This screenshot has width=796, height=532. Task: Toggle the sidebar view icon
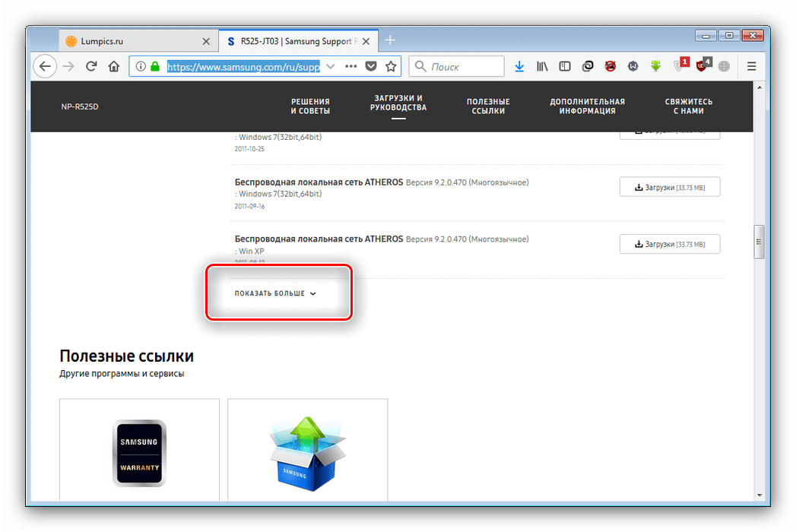tap(564, 67)
